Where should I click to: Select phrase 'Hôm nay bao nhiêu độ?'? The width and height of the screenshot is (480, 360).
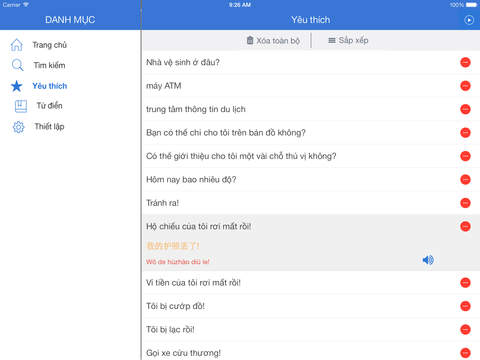[x=191, y=180]
